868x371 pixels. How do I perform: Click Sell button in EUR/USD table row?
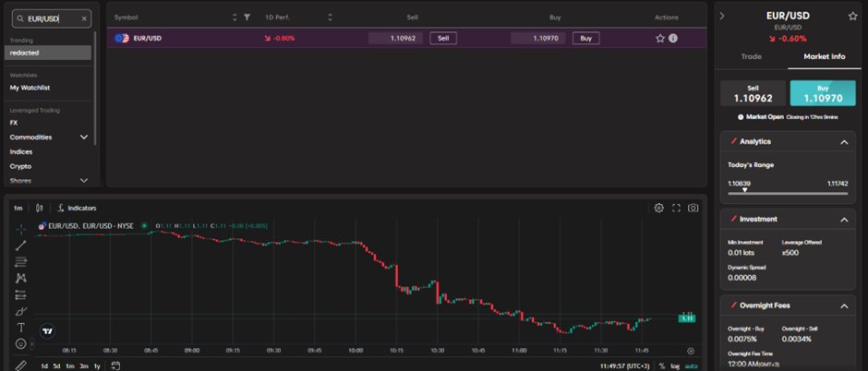tap(442, 39)
